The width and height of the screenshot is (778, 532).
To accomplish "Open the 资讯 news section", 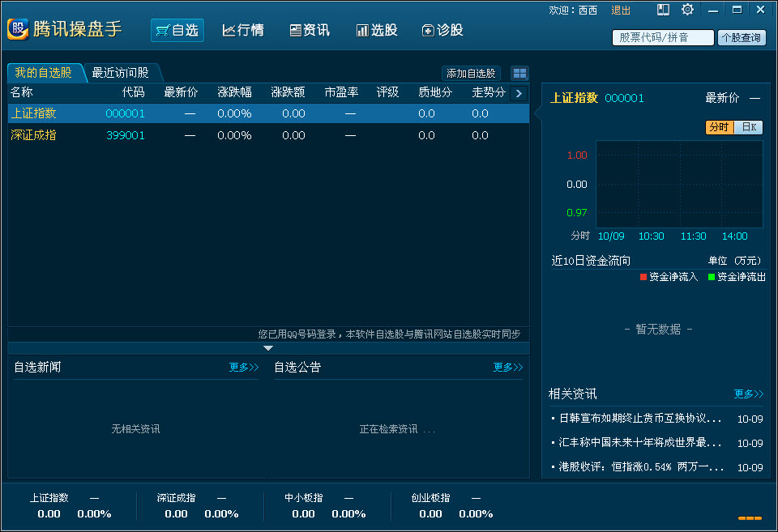I will pyautogui.click(x=310, y=30).
